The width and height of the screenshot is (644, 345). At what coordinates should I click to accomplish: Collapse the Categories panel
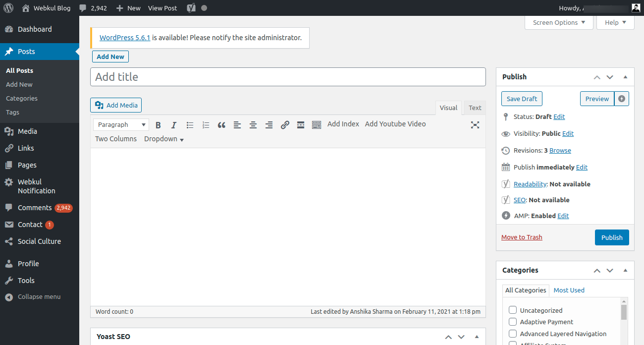625,271
